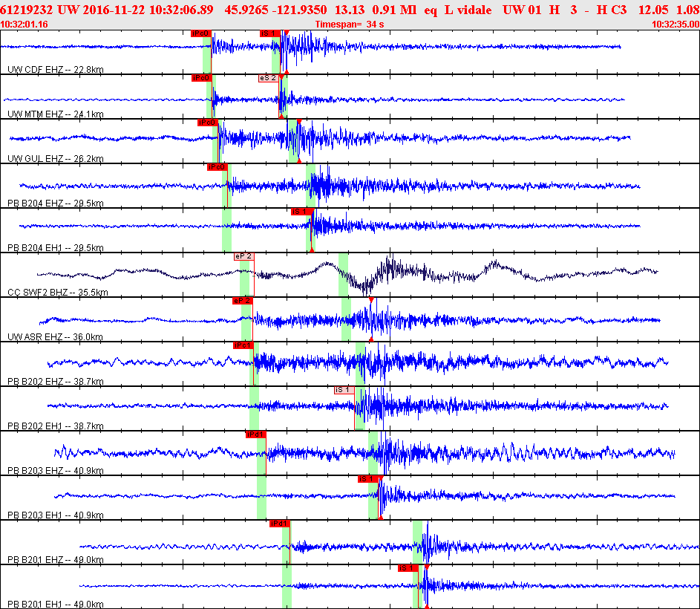Screen dimensions: 700x609
Task: Select the PB B202 EHZ -- 38.7km label
Action: (56, 382)
